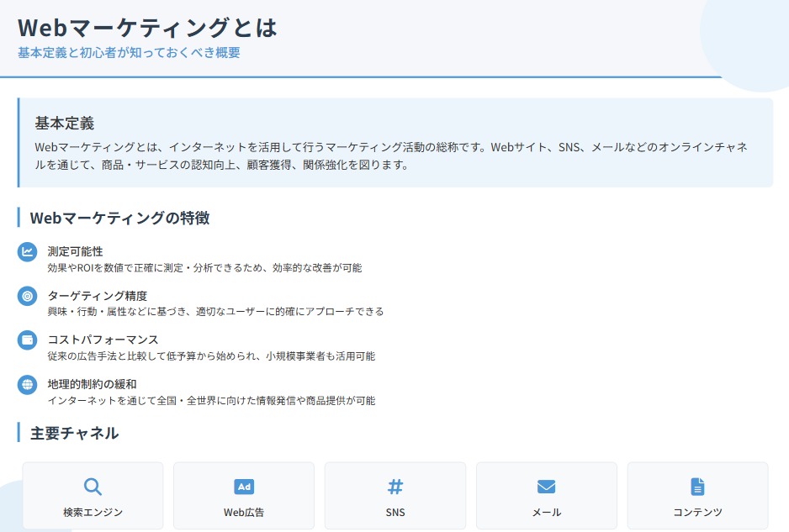Image resolution: width=789 pixels, height=532 pixels.
Task: Click the hashtag icon for SNS
Action: [395, 487]
